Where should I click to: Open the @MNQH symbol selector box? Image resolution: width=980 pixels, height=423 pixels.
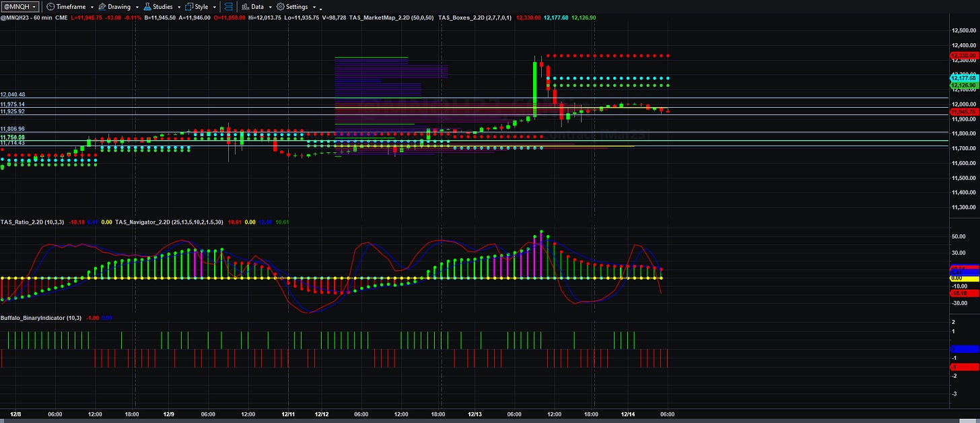[20, 6]
